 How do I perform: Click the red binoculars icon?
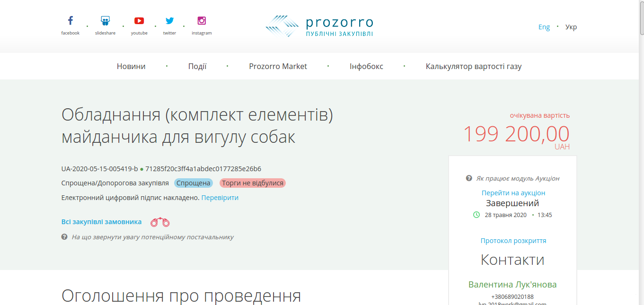tap(160, 222)
